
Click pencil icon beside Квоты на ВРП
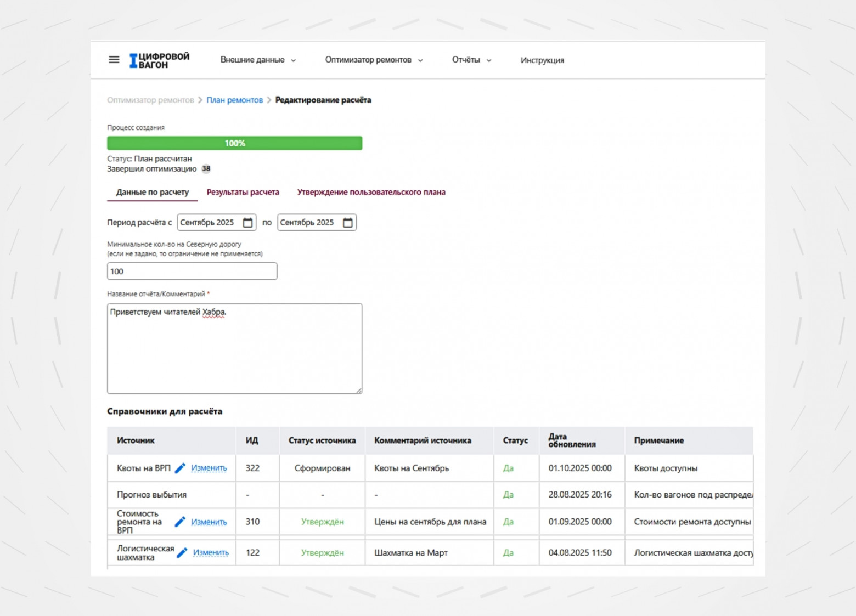pyautogui.click(x=180, y=468)
